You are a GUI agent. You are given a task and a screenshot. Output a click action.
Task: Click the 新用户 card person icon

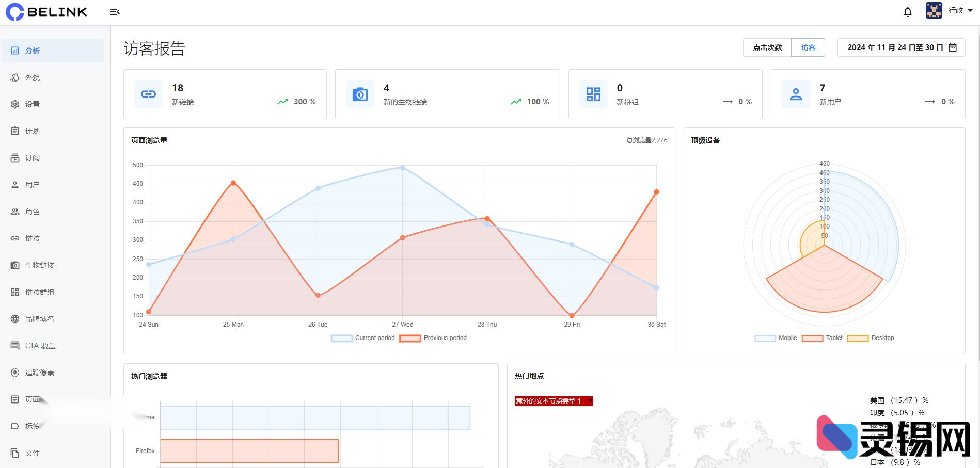(796, 94)
